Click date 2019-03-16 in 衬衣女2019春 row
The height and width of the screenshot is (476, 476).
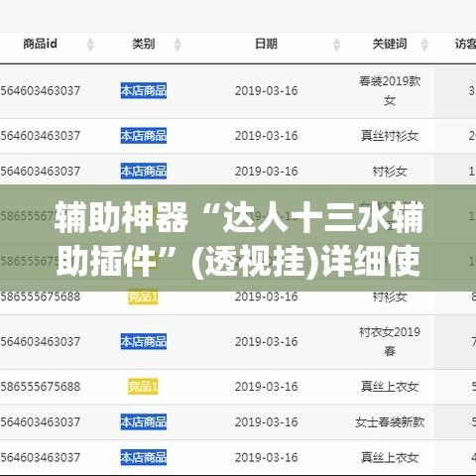(267, 341)
